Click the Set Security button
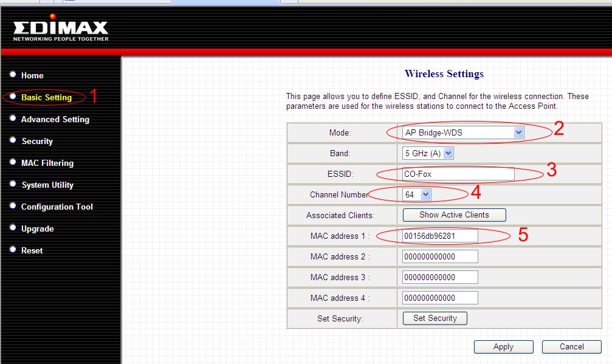This screenshot has width=612, height=364. pos(435,318)
